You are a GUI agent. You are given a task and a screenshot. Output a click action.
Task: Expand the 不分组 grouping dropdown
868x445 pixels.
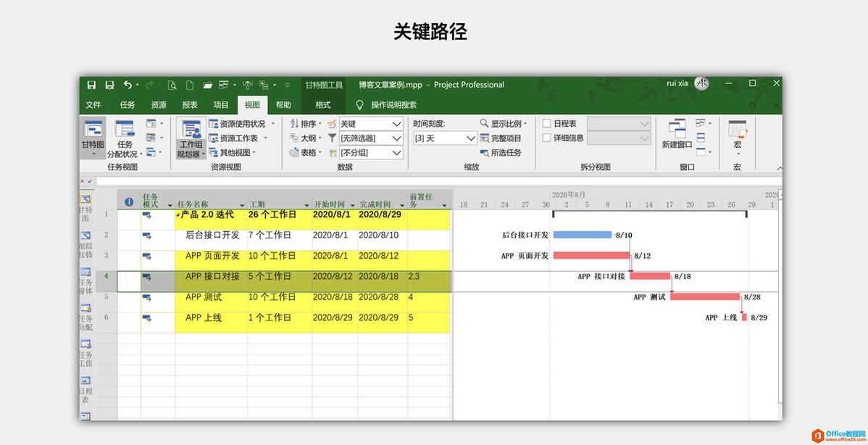point(370,152)
